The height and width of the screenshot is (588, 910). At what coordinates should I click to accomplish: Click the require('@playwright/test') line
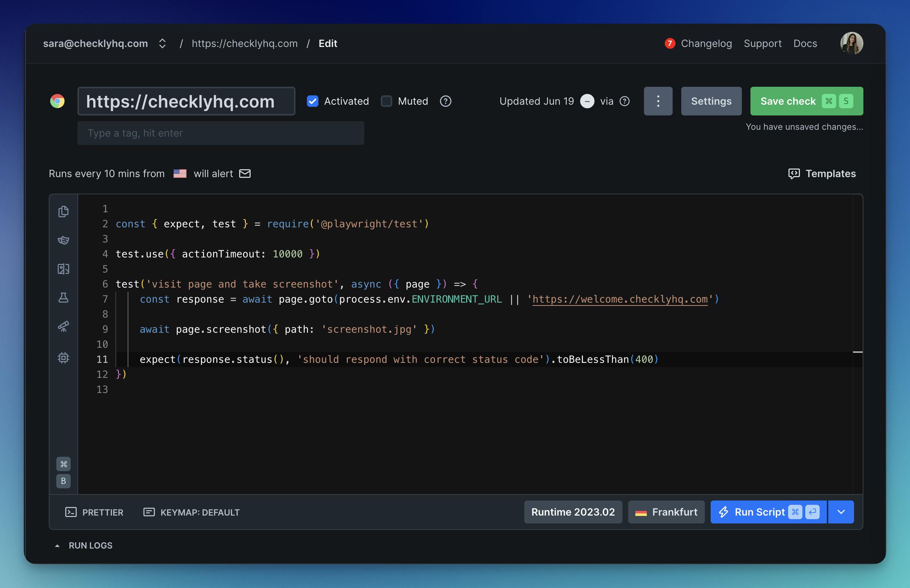(272, 224)
